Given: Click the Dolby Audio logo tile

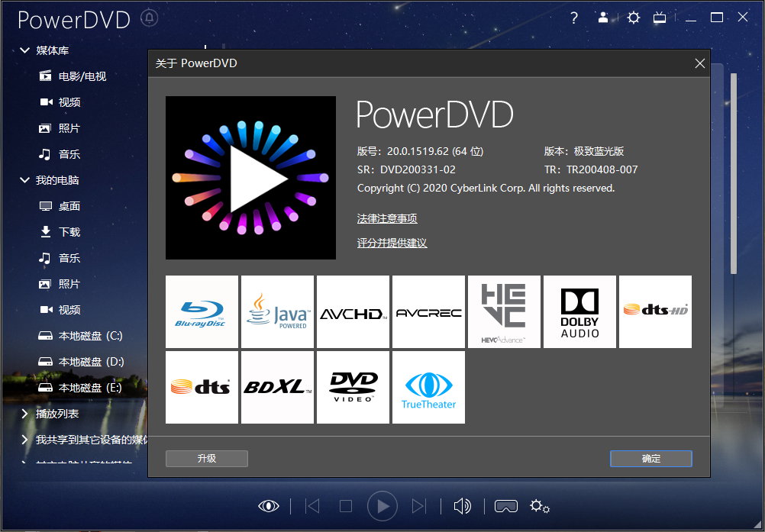Looking at the screenshot, I should (x=579, y=311).
